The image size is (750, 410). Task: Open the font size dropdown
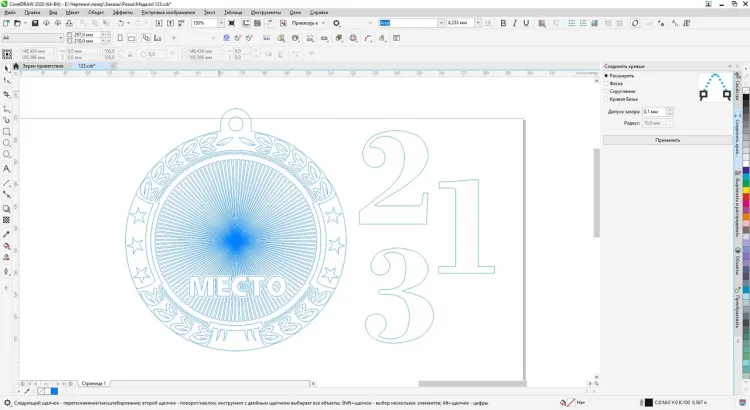coord(477,23)
